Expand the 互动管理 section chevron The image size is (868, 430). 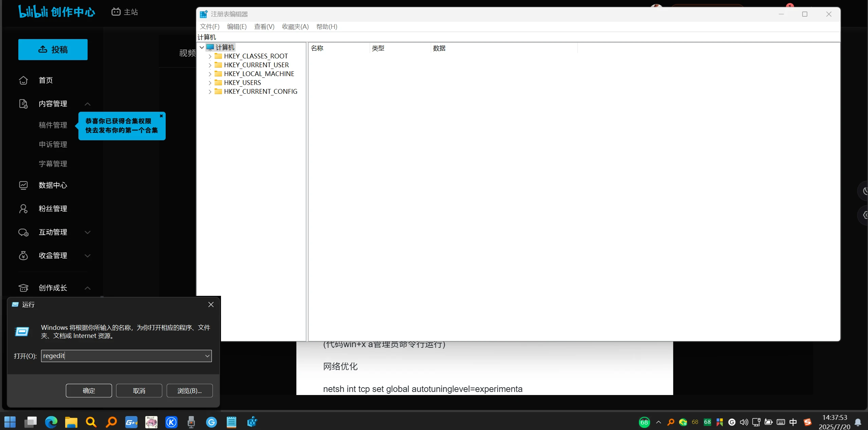(x=88, y=232)
